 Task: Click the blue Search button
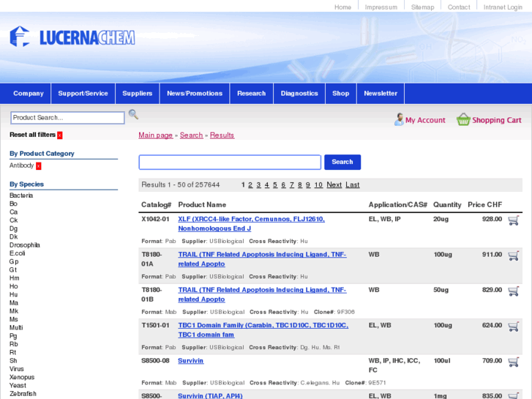[x=342, y=162]
